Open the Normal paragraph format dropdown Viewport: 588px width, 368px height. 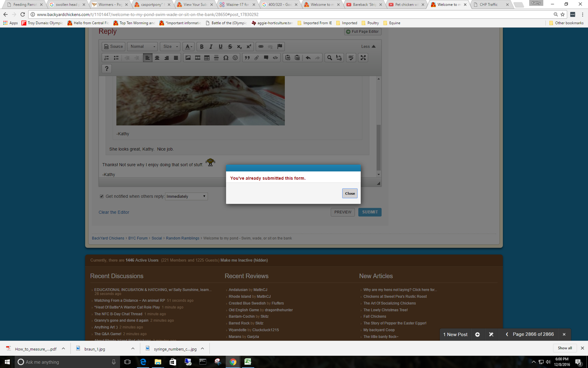142,47
